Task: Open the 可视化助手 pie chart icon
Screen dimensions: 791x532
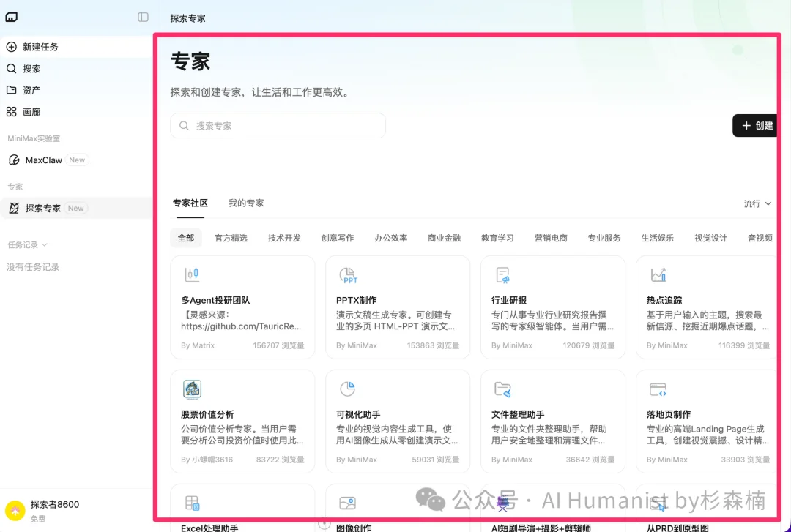Action: [347, 389]
